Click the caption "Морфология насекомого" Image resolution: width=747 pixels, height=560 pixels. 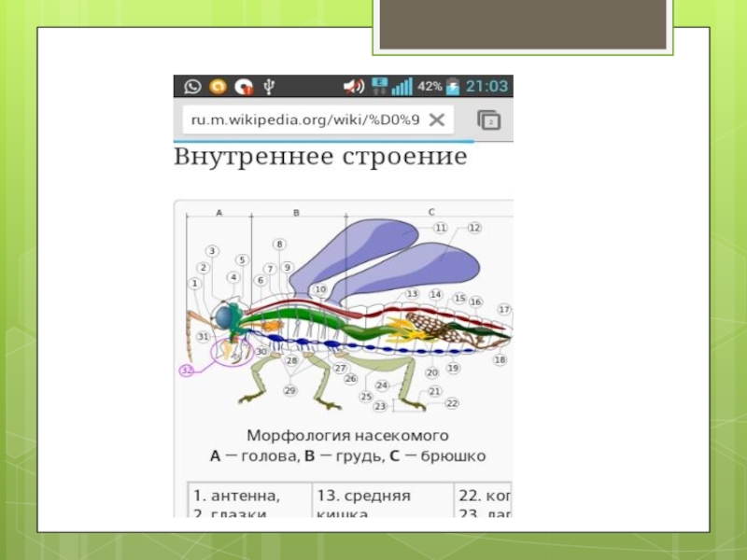pos(347,435)
